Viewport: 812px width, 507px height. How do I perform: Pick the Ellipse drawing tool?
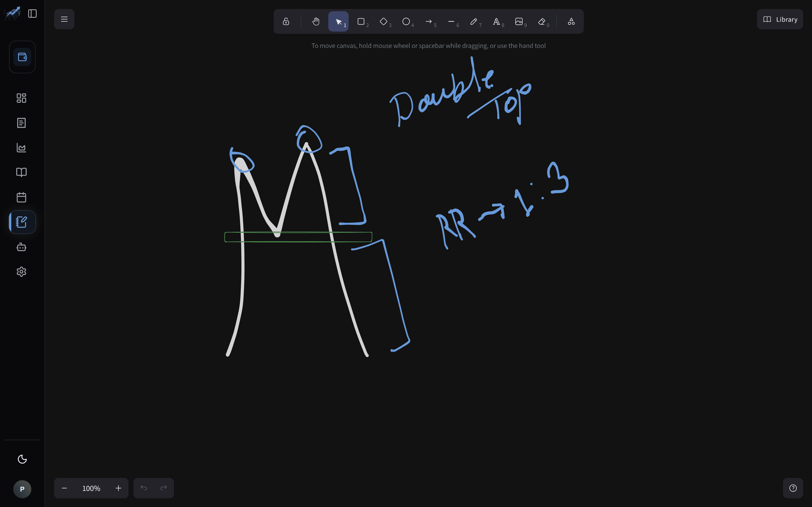[406, 21]
